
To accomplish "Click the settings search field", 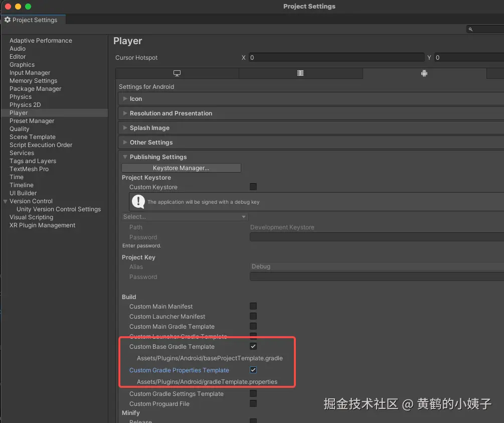I will 485,29.
